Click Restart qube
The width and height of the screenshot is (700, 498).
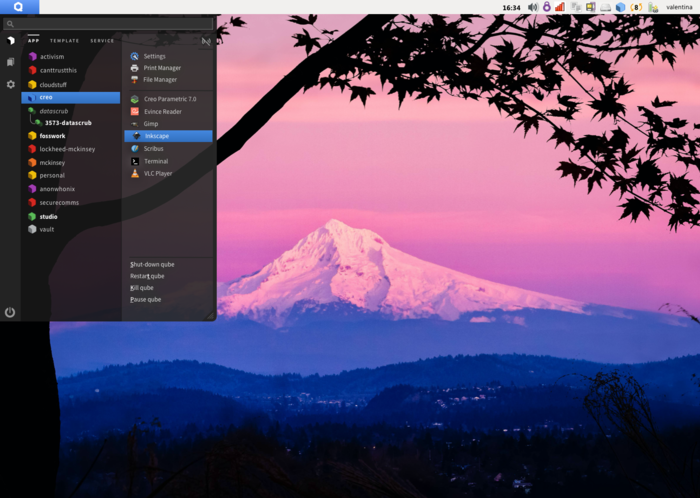[x=147, y=276]
